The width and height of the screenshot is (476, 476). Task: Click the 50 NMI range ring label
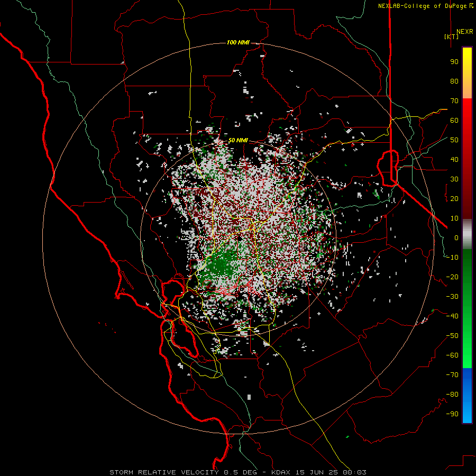coord(238,140)
